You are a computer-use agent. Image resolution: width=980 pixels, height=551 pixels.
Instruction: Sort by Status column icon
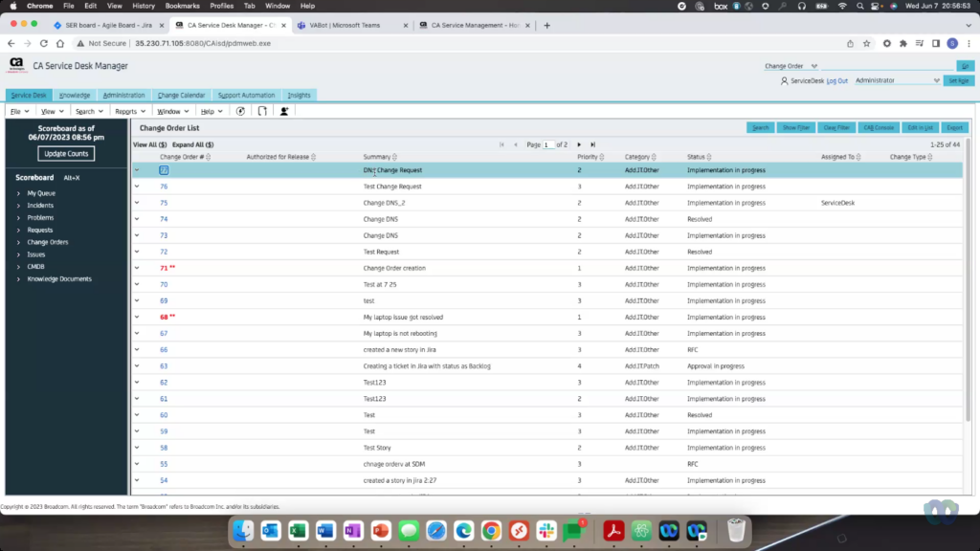[709, 157]
